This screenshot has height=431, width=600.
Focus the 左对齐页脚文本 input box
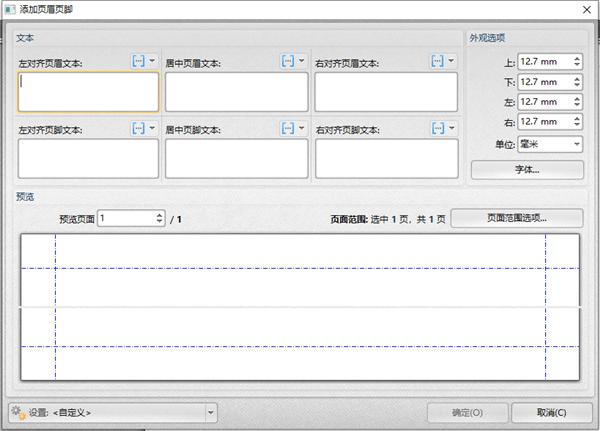pyautogui.click(x=88, y=158)
